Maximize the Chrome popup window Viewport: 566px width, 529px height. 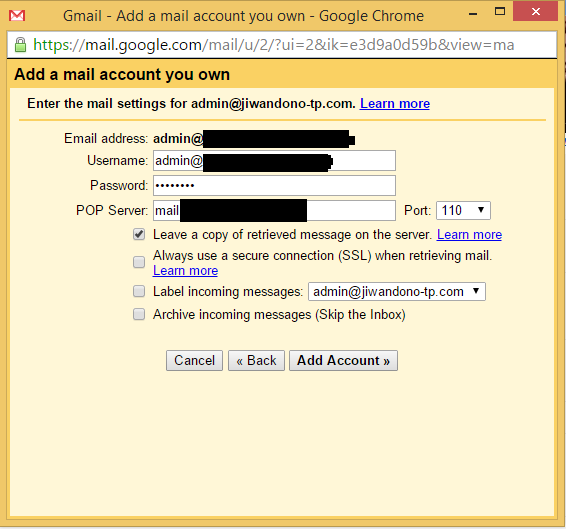(500, 12)
